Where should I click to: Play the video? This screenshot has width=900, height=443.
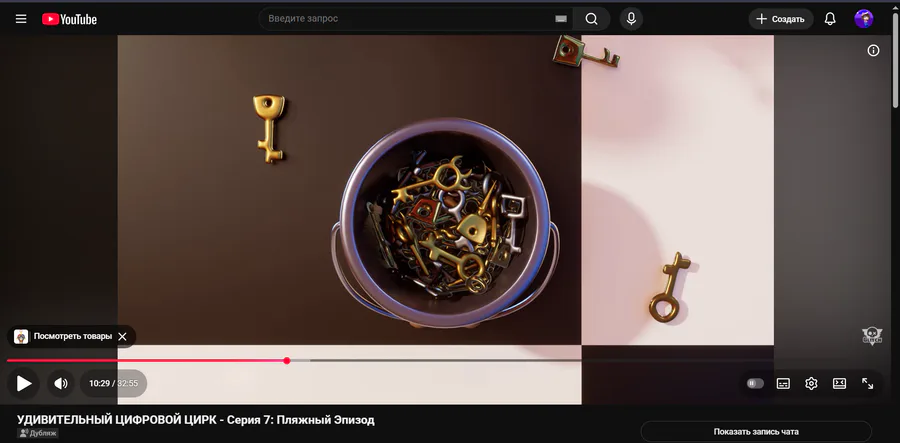click(24, 383)
